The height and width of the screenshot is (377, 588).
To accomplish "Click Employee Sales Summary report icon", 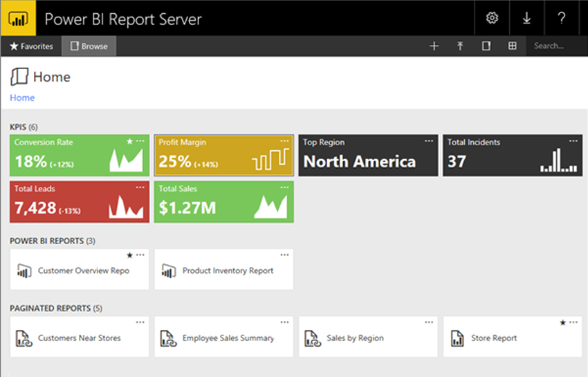I will click(169, 338).
